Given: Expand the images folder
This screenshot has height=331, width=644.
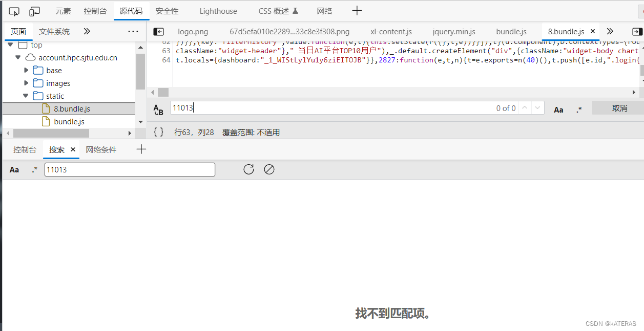Looking at the screenshot, I should pos(27,83).
